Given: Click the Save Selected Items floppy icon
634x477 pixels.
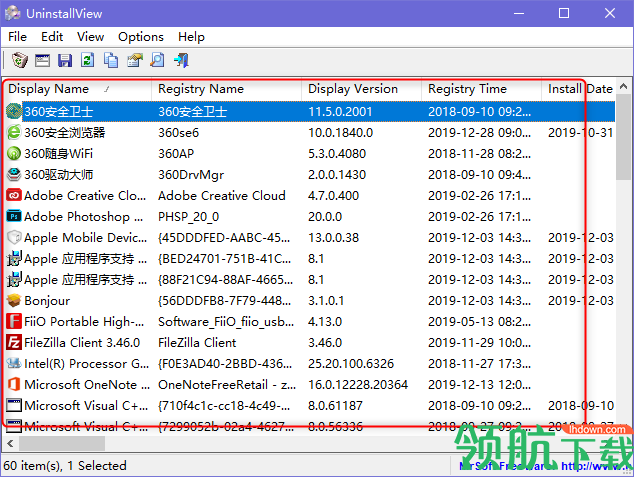Looking at the screenshot, I should 65,60.
